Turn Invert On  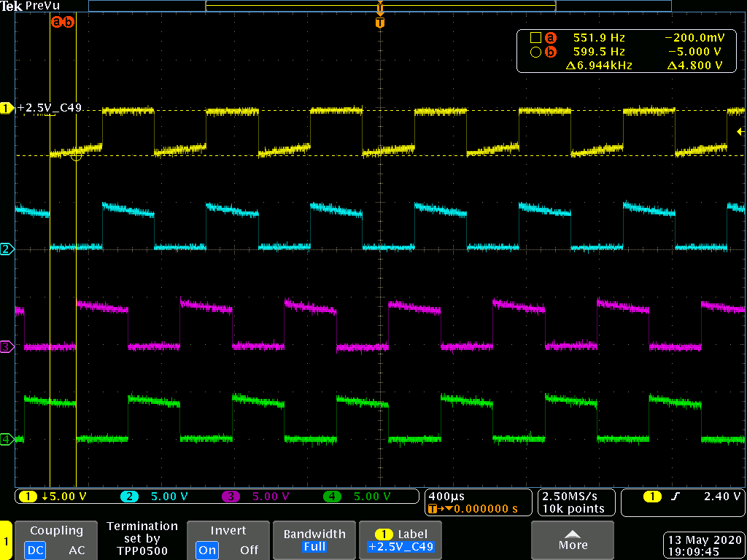pos(206,550)
